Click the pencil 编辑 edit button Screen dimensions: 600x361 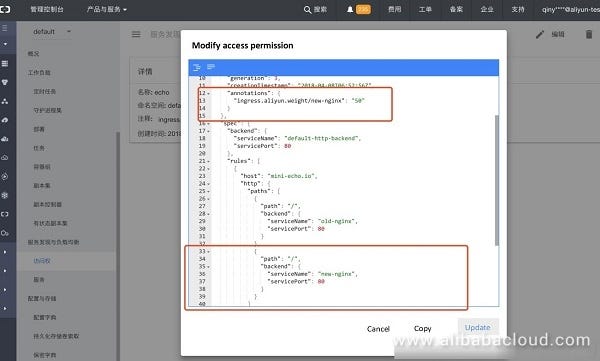[550, 34]
